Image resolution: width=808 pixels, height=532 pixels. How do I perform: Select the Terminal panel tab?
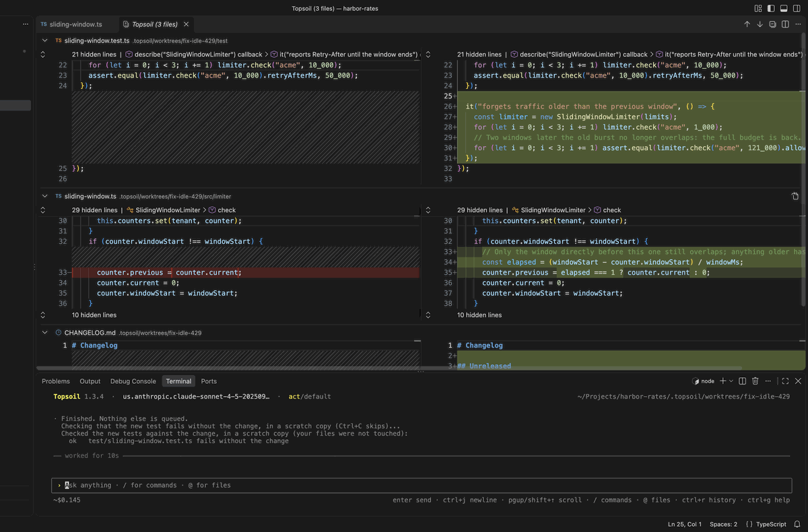click(x=178, y=381)
